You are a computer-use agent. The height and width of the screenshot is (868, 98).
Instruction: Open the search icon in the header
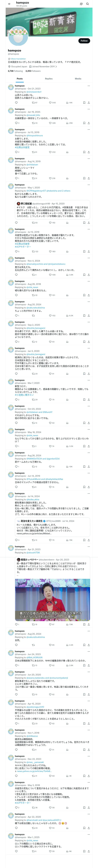click(88, 4)
